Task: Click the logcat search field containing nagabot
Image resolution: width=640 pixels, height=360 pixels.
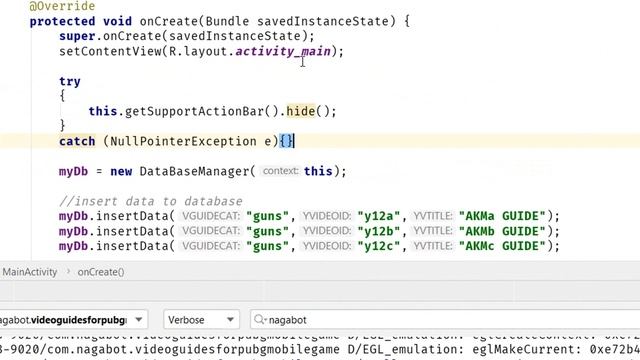Action: click(x=445, y=320)
